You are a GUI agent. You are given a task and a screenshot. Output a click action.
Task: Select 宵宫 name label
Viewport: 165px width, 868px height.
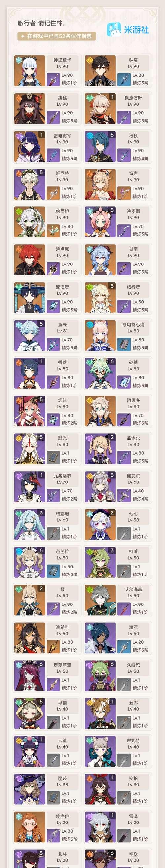[133, 173]
